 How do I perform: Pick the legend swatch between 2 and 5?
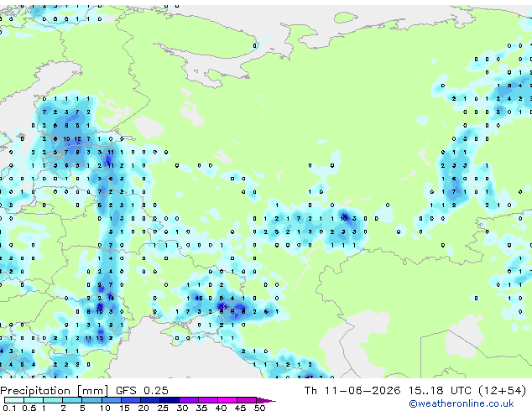pyautogui.click(x=72, y=400)
